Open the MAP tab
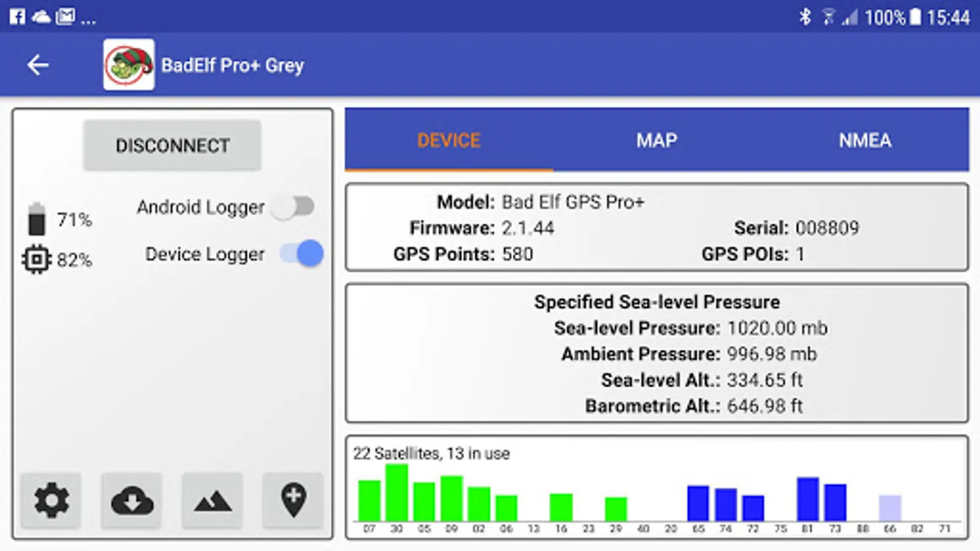This screenshot has width=980, height=551. (657, 140)
